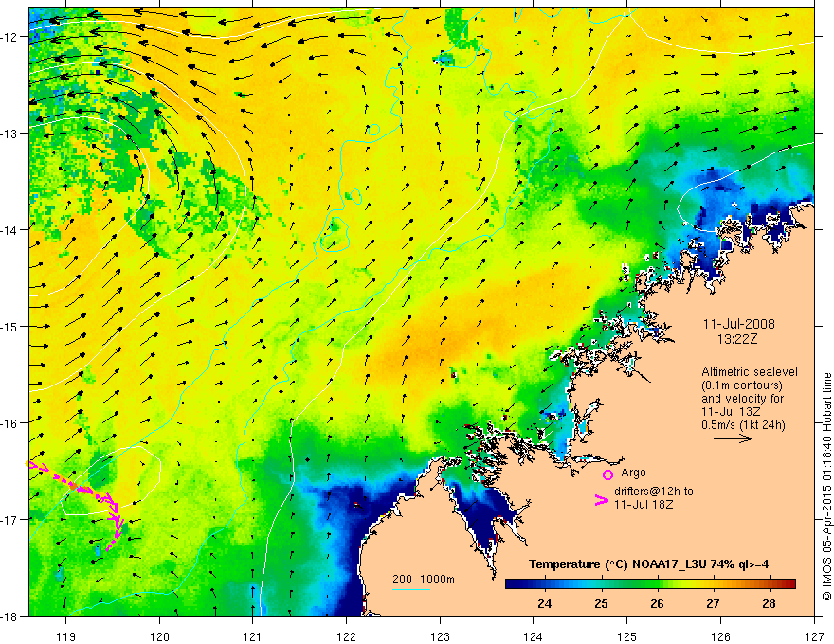Image resolution: width=834 pixels, height=644 pixels.
Task: Click the latitude axis label '-18'
Action: coord(10,616)
